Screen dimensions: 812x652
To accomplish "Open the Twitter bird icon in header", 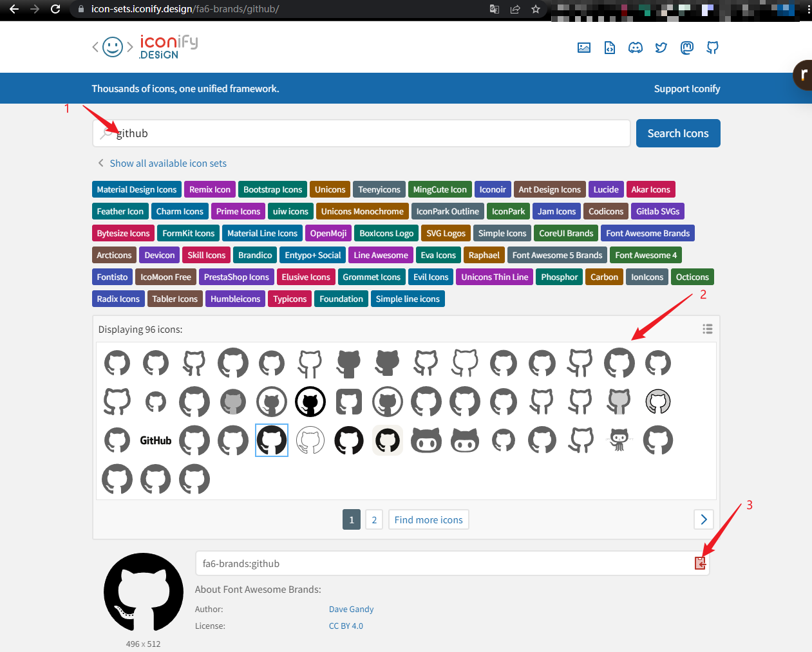I will [x=661, y=48].
